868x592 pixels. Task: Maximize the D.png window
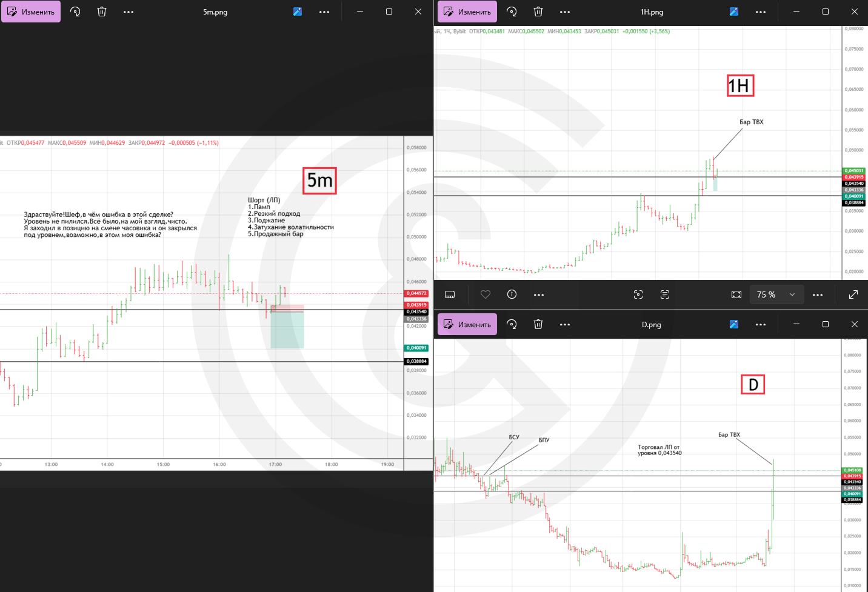click(826, 324)
